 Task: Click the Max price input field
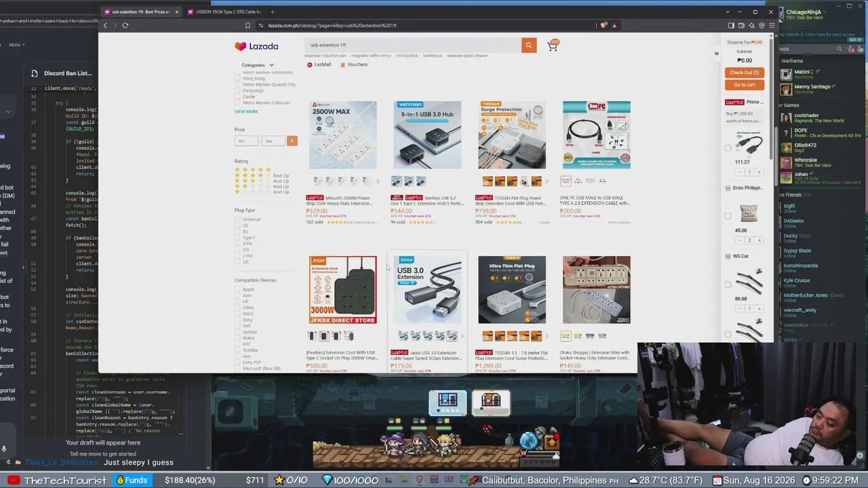[x=273, y=141]
